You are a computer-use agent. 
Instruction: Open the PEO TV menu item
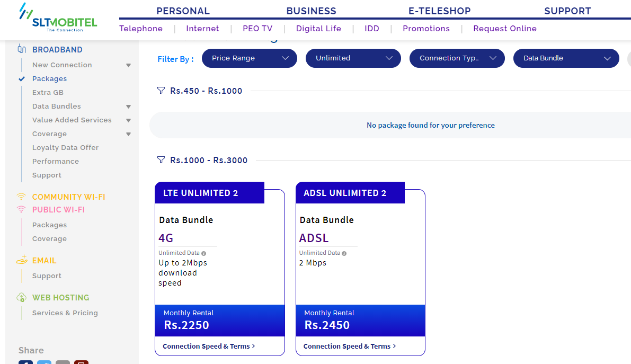[257, 29]
